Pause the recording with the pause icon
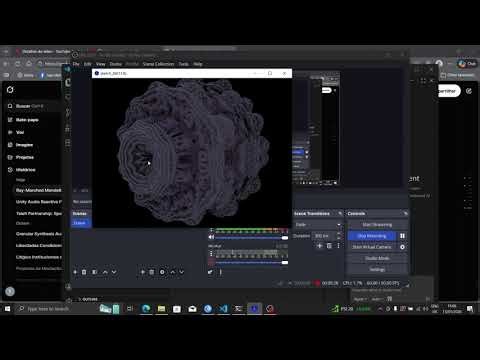The width and height of the screenshot is (480, 360). tap(402, 236)
